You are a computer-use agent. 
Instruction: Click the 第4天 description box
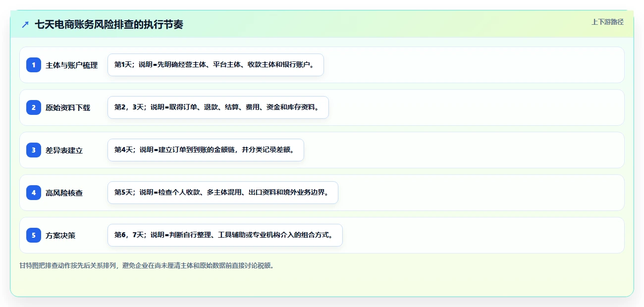(x=206, y=150)
